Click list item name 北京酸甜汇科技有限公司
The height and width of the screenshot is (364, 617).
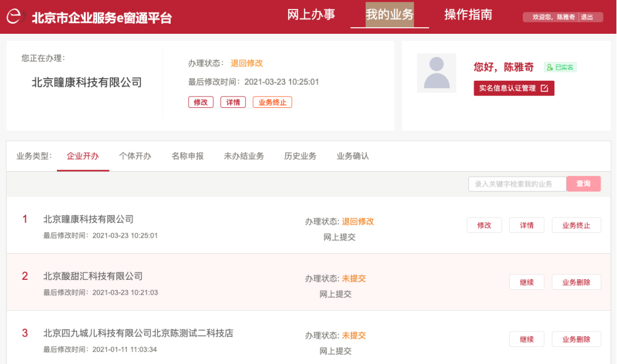(93, 276)
